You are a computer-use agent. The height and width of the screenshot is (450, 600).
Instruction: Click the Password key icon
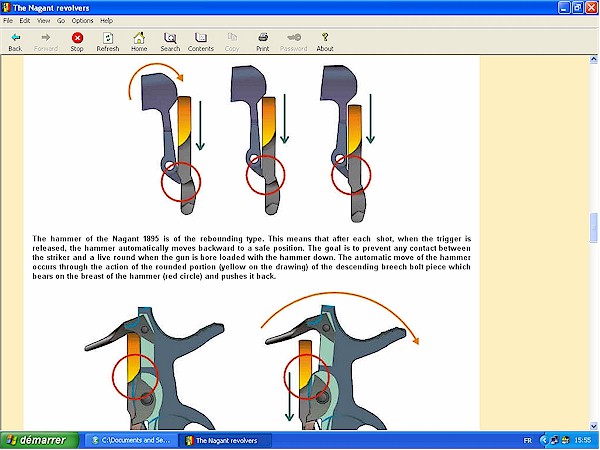(293, 42)
